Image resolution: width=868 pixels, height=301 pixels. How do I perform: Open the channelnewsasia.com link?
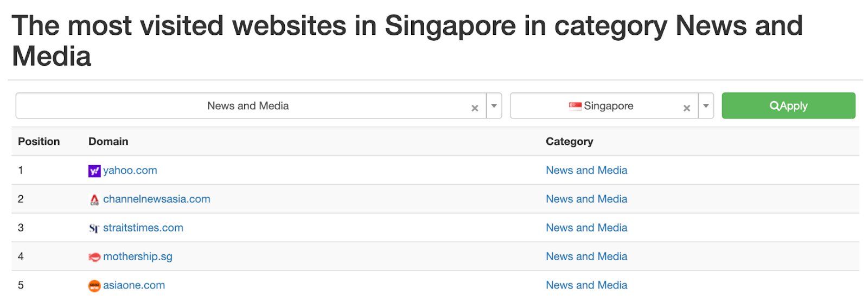[157, 199]
